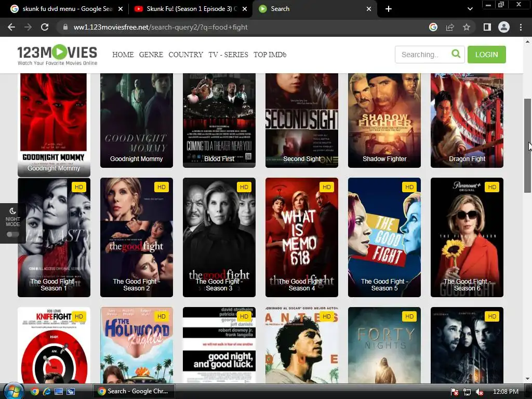Image resolution: width=532 pixels, height=399 pixels.
Task: Open The Hollywood Knights poster
Action: [137, 345]
